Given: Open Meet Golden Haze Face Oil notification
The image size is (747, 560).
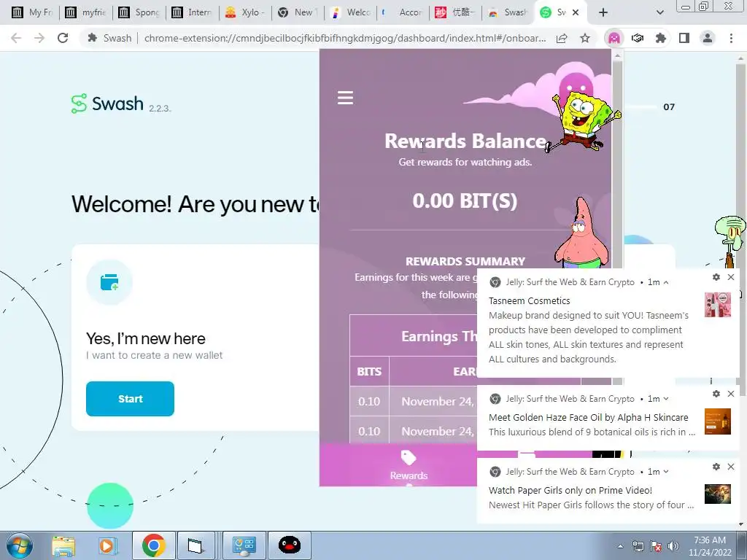Looking at the screenshot, I should click(x=589, y=417).
